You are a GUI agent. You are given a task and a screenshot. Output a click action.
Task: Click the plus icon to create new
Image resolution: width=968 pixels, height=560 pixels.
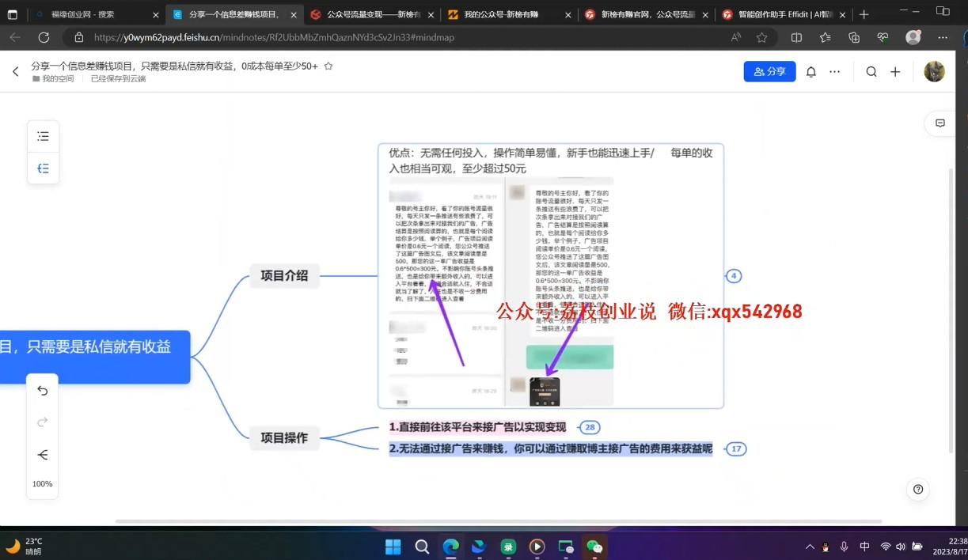(x=895, y=72)
